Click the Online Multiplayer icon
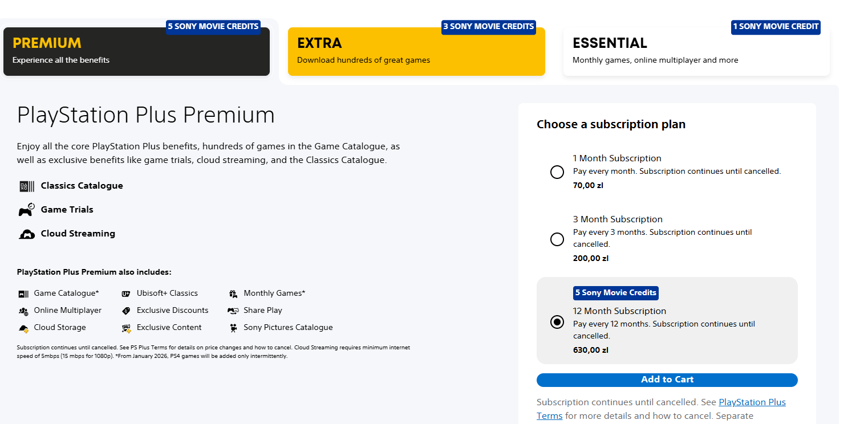This screenshot has width=868, height=424. click(x=23, y=311)
